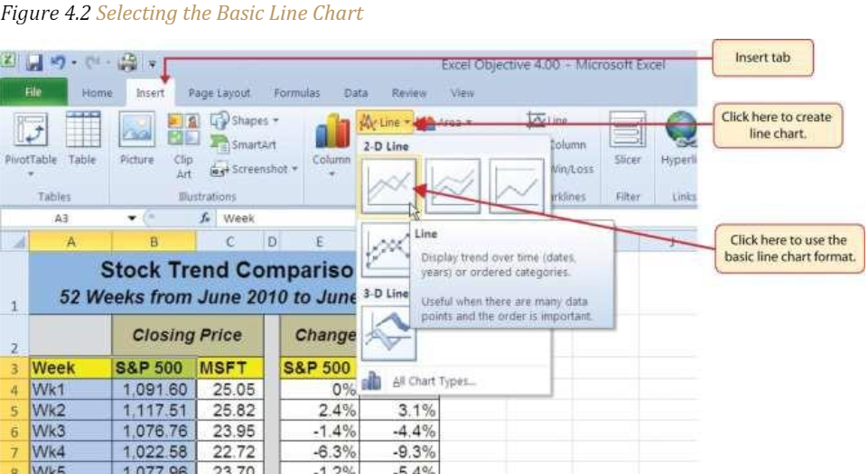868x474 pixels.
Task: Click the Win/Loss sparkline button
Action: [x=572, y=169]
